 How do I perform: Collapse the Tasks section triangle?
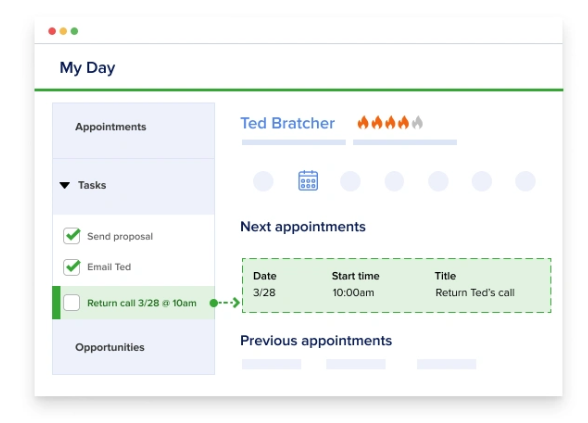(x=64, y=185)
